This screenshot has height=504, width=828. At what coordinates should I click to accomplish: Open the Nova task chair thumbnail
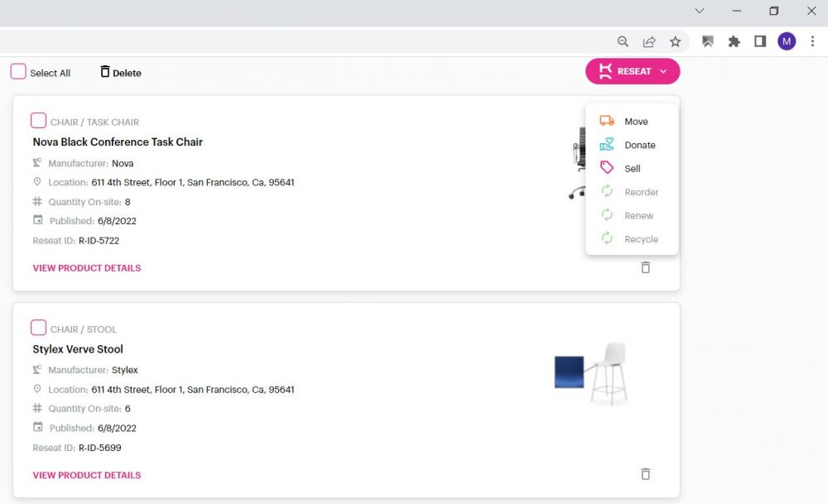point(576,162)
